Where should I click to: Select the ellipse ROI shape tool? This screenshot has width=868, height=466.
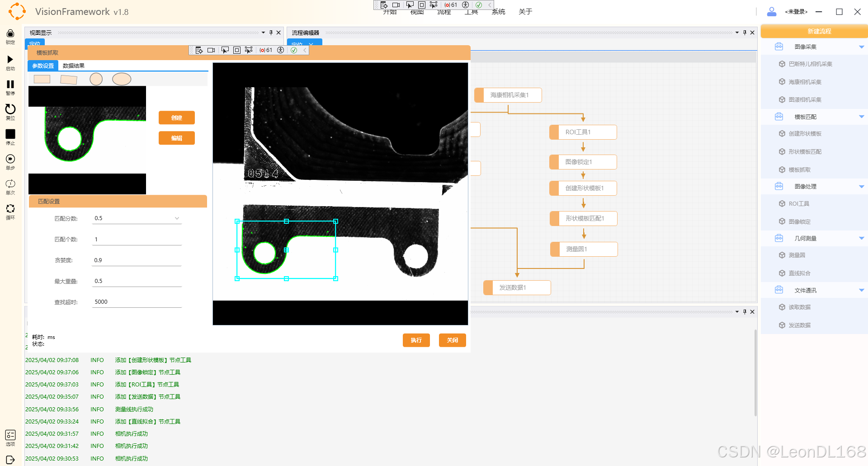[122, 79]
